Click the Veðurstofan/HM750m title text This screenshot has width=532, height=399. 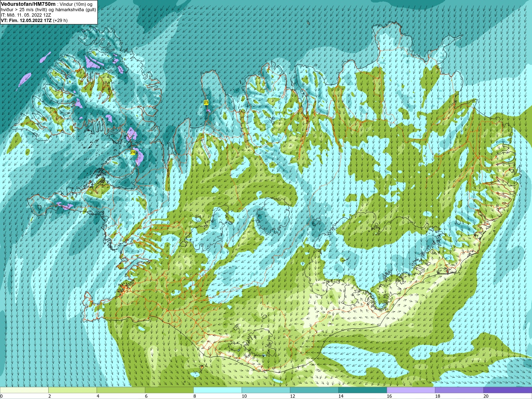(x=28, y=4)
